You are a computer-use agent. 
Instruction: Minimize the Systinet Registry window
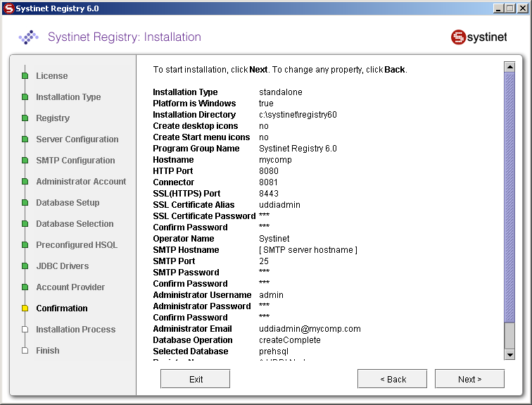click(498, 8)
